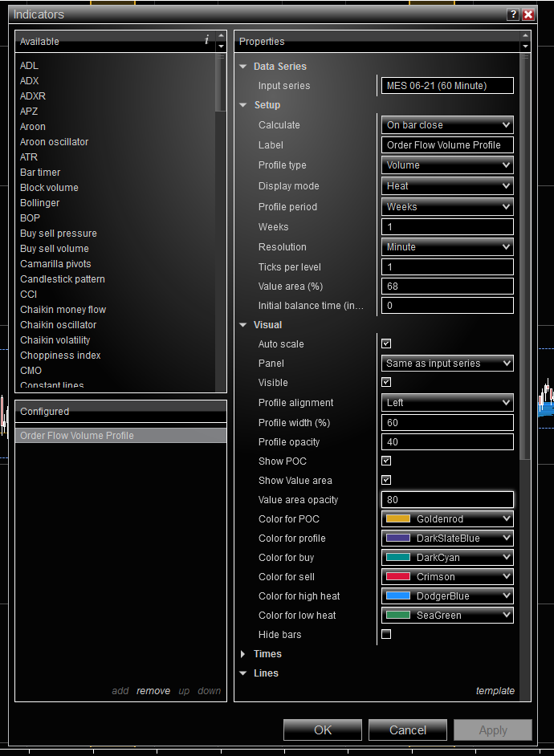The width and height of the screenshot is (554, 756).
Task: Click the template link
Action: [x=495, y=691]
